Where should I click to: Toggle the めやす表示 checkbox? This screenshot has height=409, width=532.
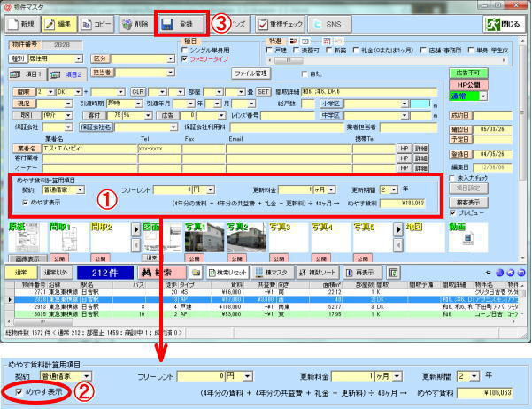pyautogui.click(x=26, y=203)
